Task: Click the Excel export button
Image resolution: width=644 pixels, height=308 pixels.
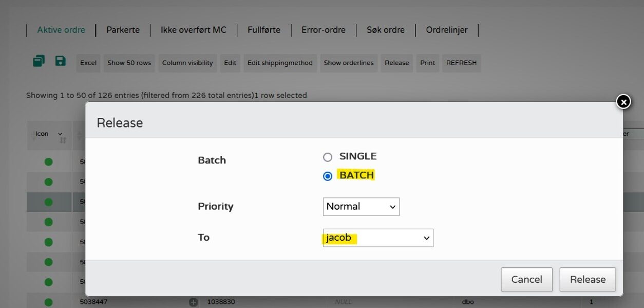Action: click(88, 63)
